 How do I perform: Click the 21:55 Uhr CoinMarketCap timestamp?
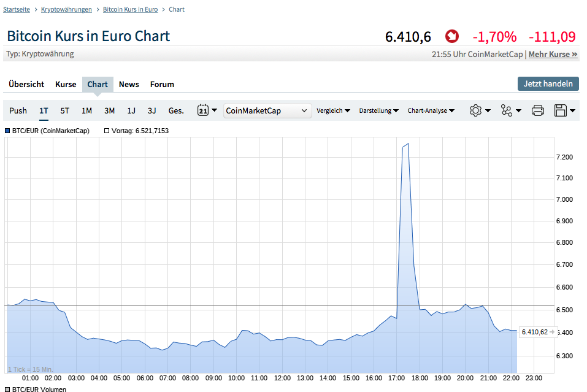[477, 54]
